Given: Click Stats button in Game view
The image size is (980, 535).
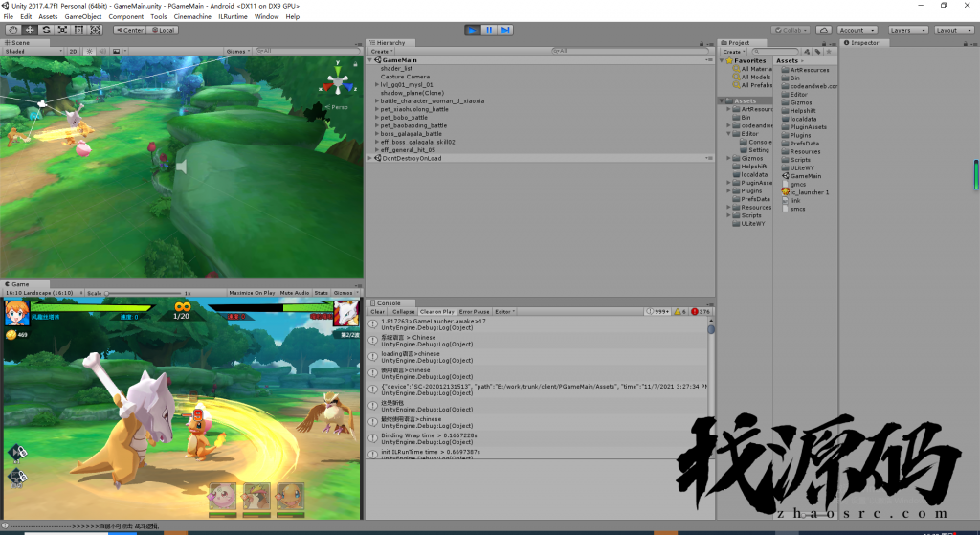Looking at the screenshot, I should (321, 293).
